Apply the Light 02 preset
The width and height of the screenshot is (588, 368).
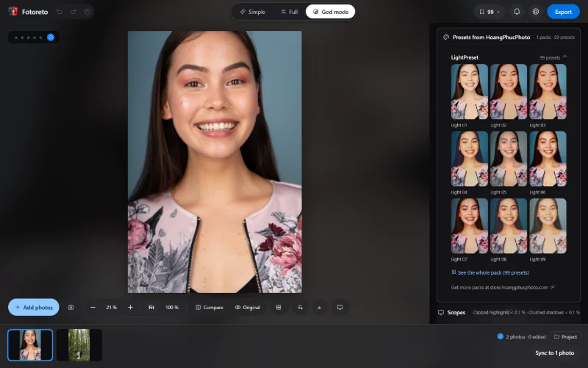click(x=509, y=91)
